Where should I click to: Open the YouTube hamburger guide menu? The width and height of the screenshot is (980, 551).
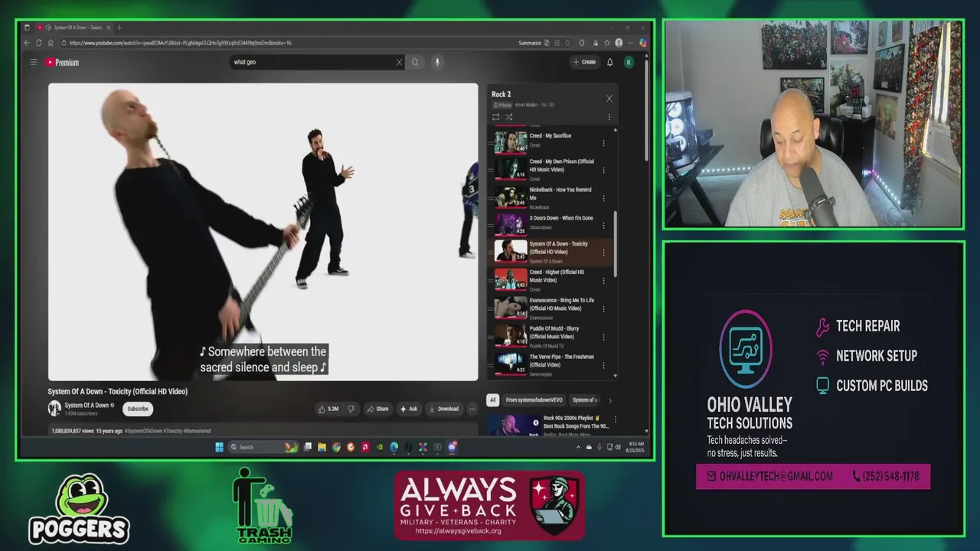click(x=33, y=62)
